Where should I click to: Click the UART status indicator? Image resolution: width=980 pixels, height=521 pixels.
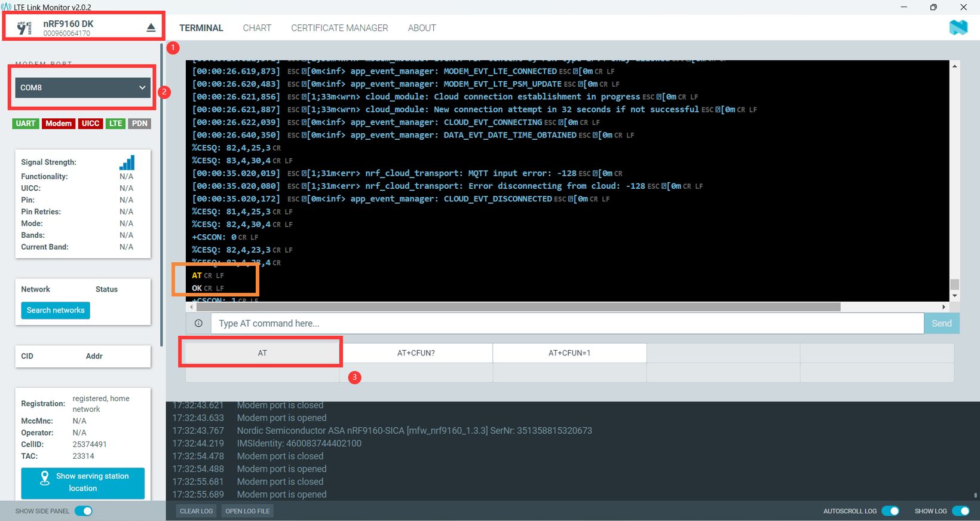(x=26, y=124)
